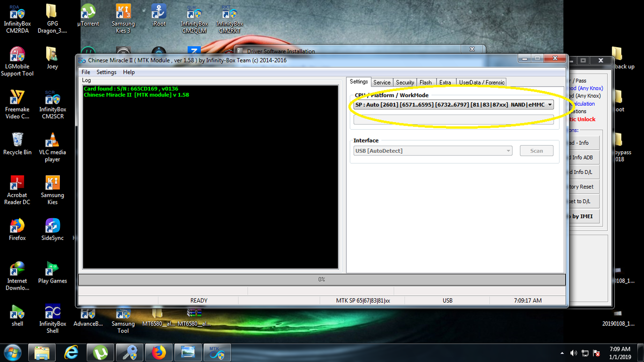This screenshot has height=362, width=644.
Task: Click the Info button in background tool
Action: tap(584, 143)
